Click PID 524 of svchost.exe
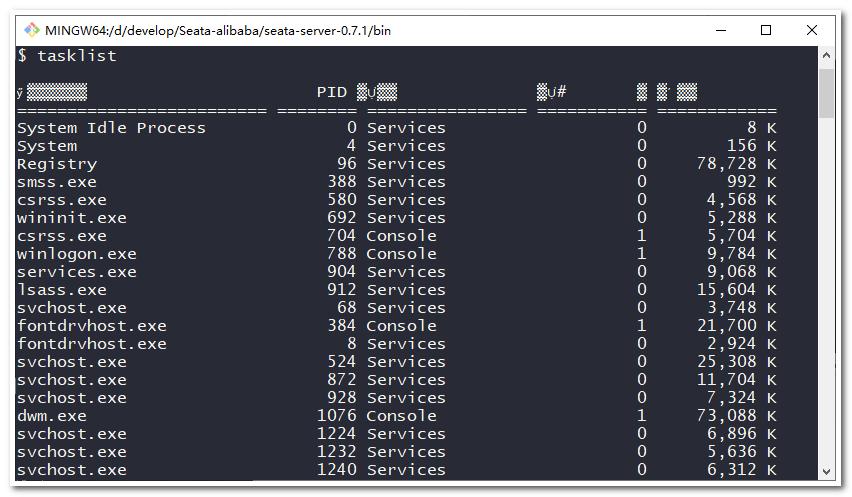The height and width of the screenshot is (497, 852). coord(342,362)
